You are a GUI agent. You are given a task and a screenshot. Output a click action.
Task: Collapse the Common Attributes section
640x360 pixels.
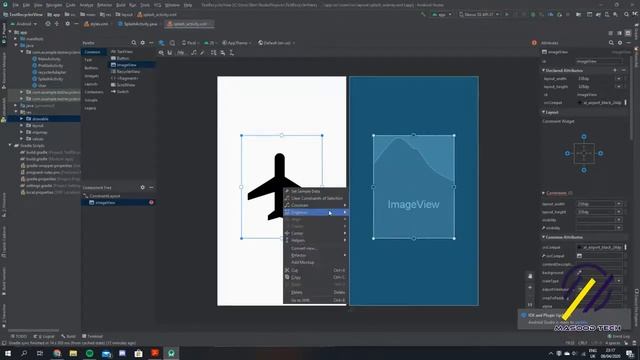click(x=544, y=237)
